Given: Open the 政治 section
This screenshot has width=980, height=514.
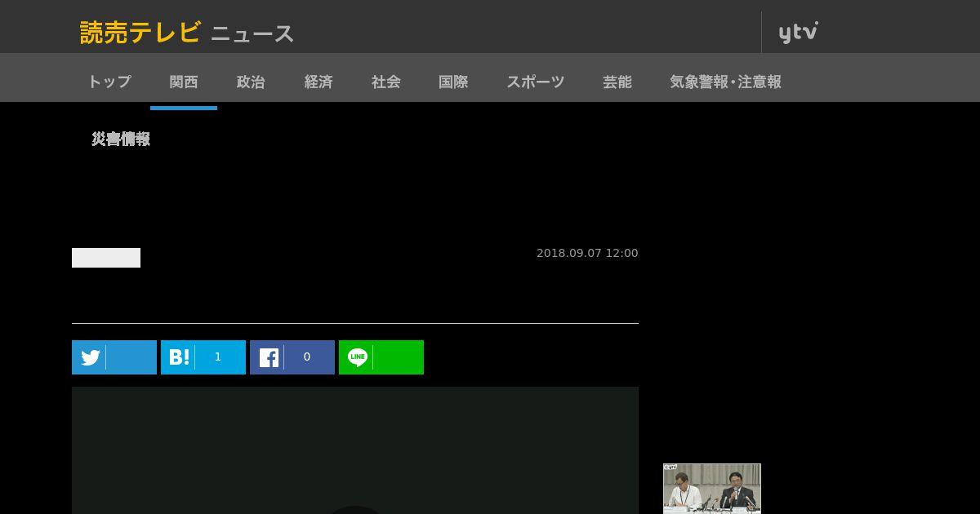Looking at the screenshot, I should pyautogui.click(x=251, y=82).
